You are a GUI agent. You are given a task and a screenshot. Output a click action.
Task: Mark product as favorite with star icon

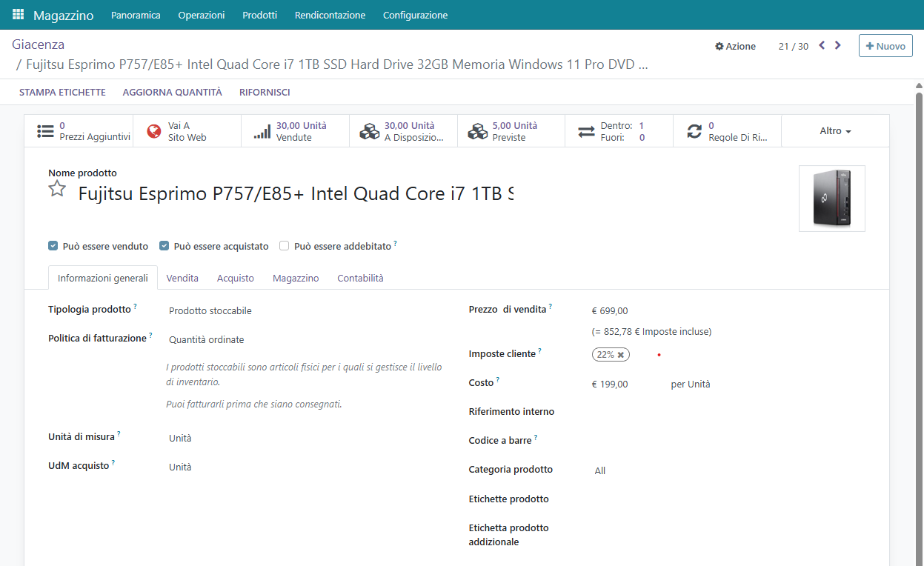pos(57,189)
